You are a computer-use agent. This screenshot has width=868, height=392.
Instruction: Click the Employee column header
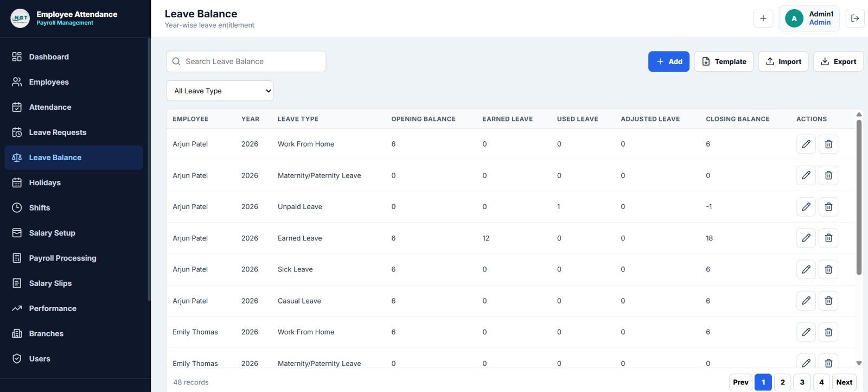(190, 119)
